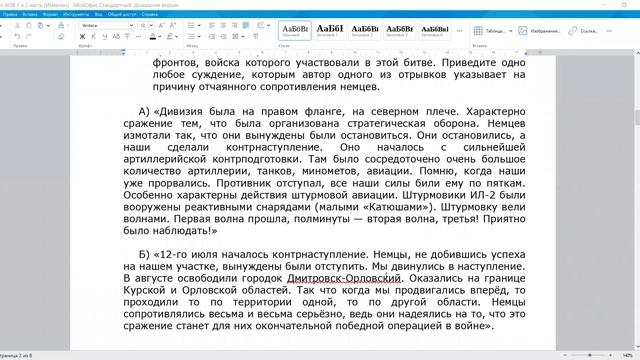This screenshot has height=360, width=640.
Task: Open the font color dropdown arrow
Action: click(160, 36)
